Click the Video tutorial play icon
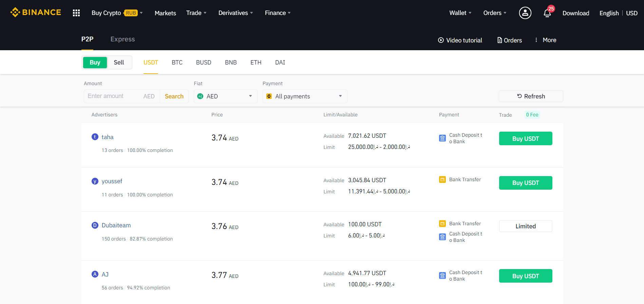The height and width of the screenshot is (304, 644). click(441, 40)
